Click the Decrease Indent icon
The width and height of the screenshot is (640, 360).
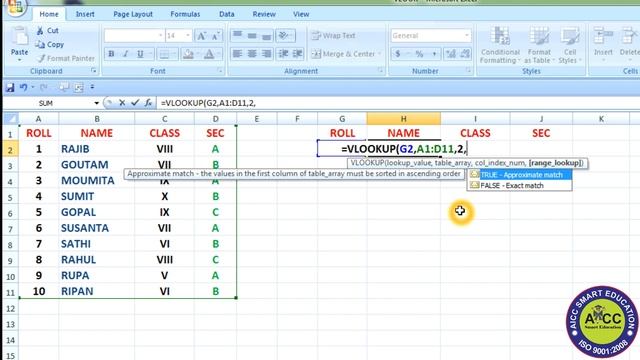tap(284, 54)
